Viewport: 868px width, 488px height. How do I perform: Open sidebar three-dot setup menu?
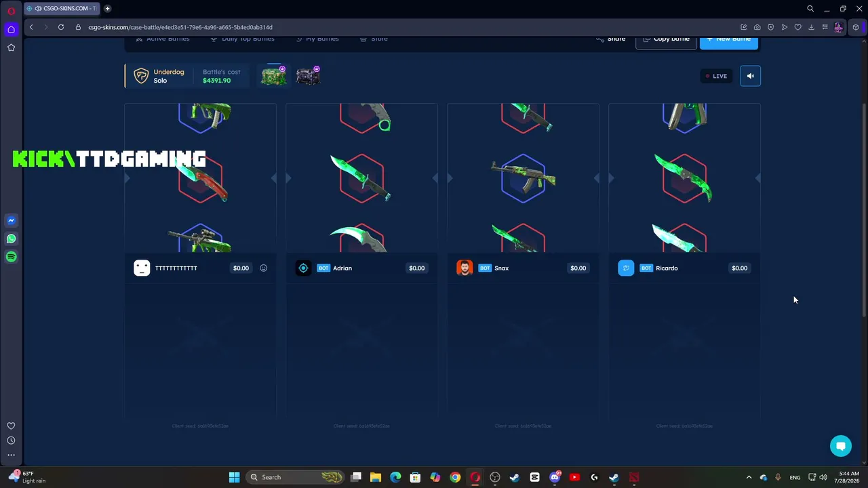pos(11,455)
